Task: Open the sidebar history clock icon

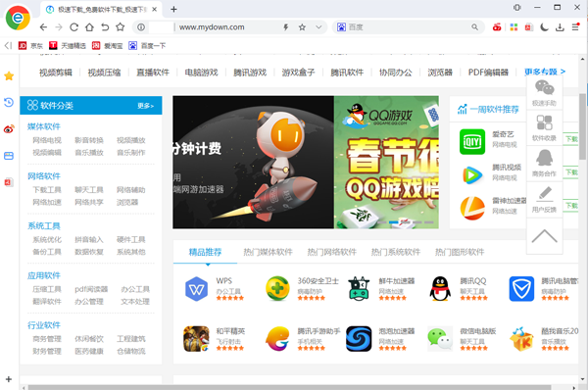Action: pos(9,102)
